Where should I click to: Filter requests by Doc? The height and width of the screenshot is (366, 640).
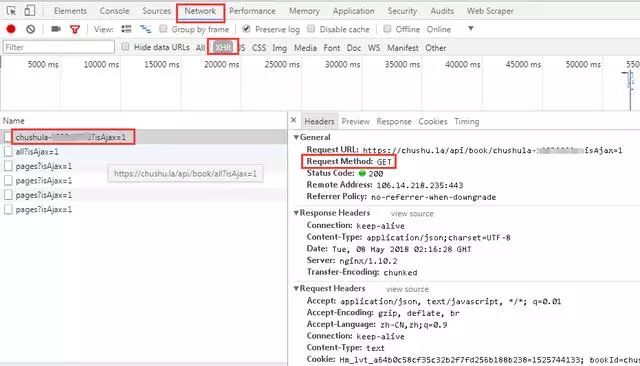coord(354,48)
